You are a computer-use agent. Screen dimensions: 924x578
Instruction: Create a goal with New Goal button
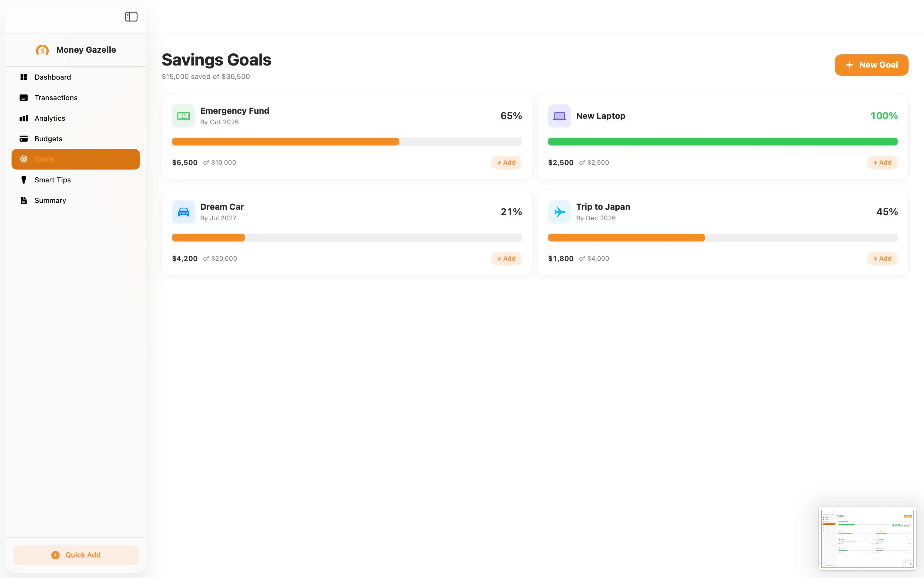click(871, 65)
